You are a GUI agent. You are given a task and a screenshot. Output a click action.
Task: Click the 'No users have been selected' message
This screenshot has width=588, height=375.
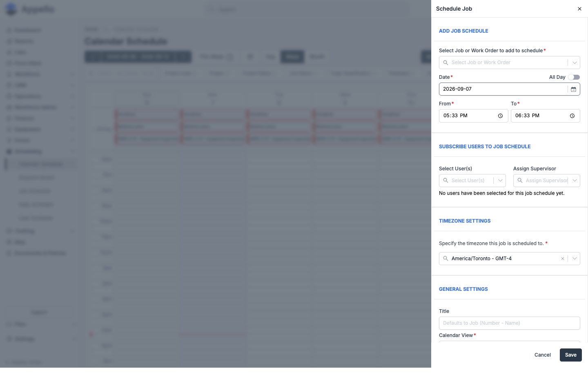[502, 193]
